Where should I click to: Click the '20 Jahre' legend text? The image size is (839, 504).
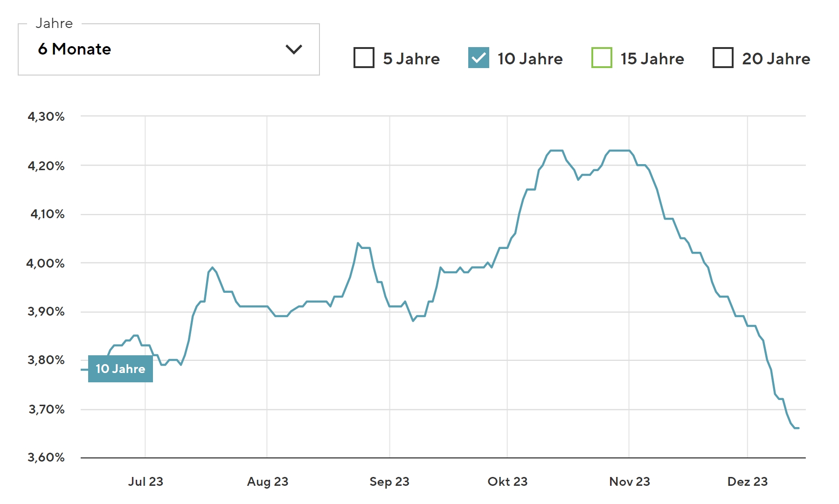click(776, 59)
